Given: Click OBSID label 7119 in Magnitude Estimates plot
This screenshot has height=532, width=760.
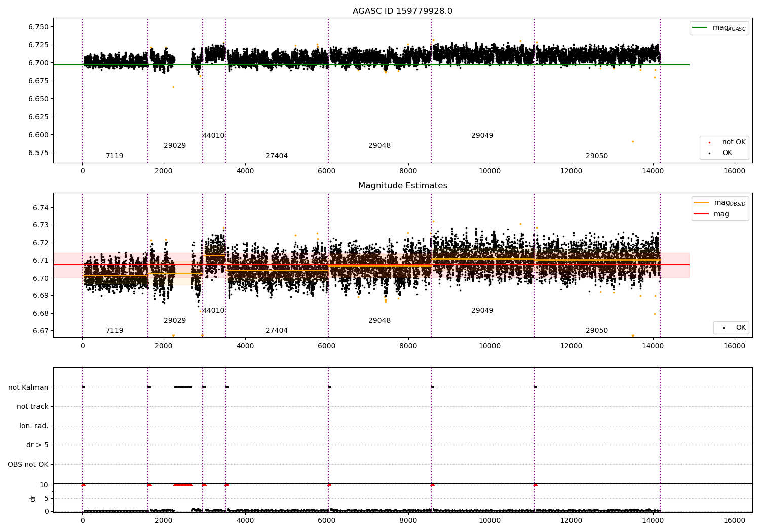Looking at the screenshot, I should point(115,331).
